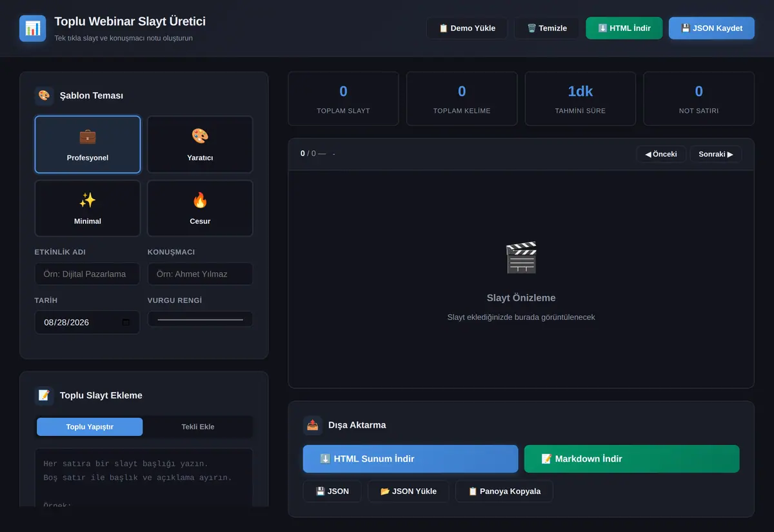Switch to the Cesur template theme

click(200, 208)
